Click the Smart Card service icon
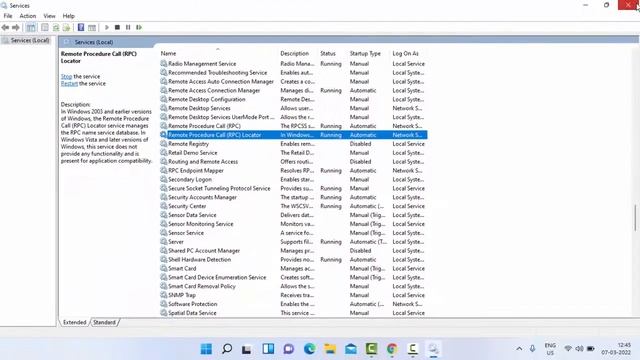Viewport: 640px width, 360px height. [164, 269]
